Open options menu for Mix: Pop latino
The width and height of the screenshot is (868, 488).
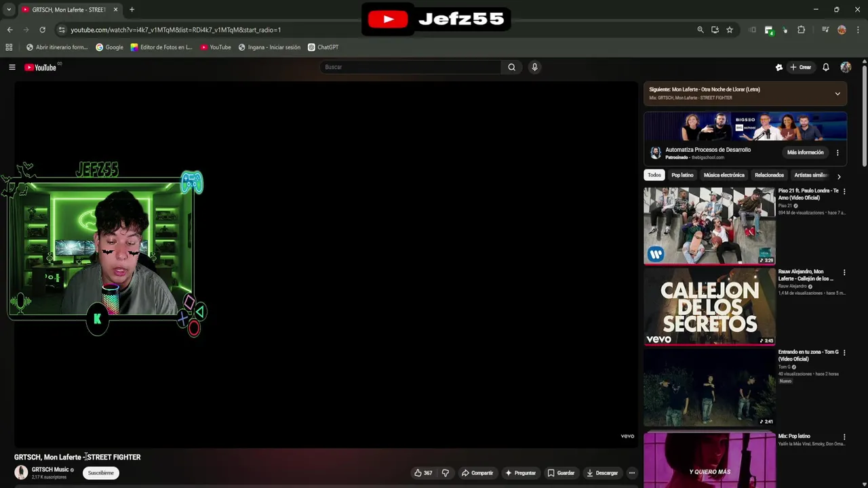point(844,437)
